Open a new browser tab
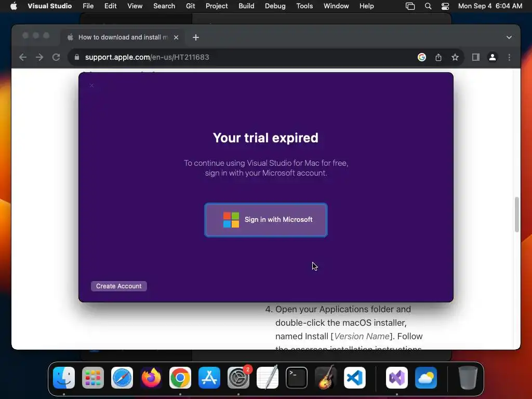 (x=196, y=37)
